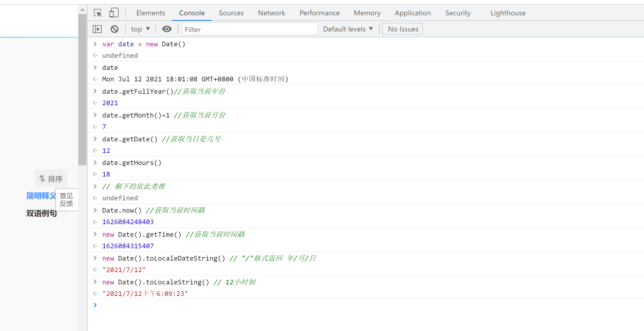The image size is (644, 331).
Task: Click the arrow beside 'var date = new Date()'
Action: click(x=95, y=44)
